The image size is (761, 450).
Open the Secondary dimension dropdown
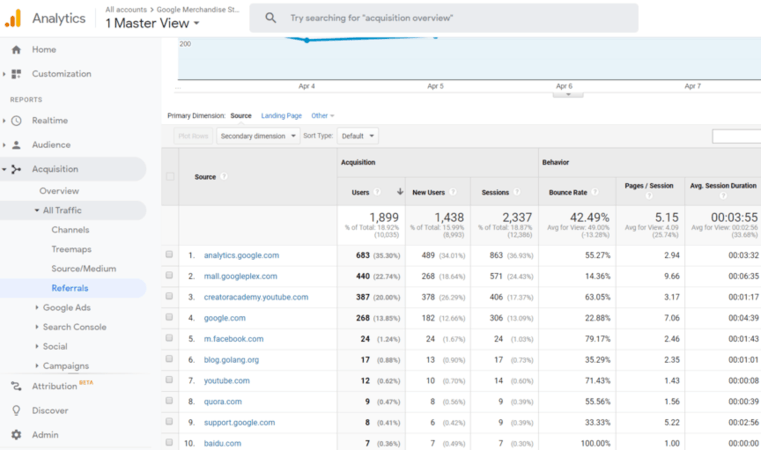coord(258,136)
